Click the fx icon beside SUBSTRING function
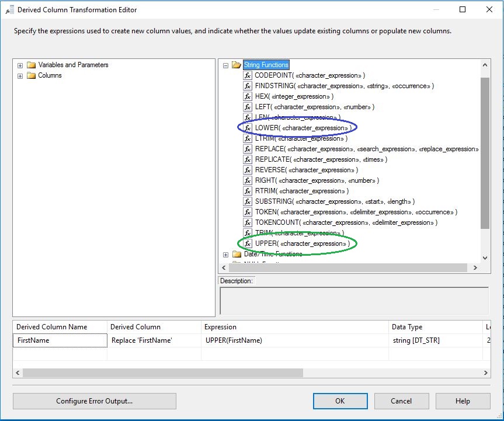Image resolution: width=504 pixels, height=421 pixels. click(247, 201)
